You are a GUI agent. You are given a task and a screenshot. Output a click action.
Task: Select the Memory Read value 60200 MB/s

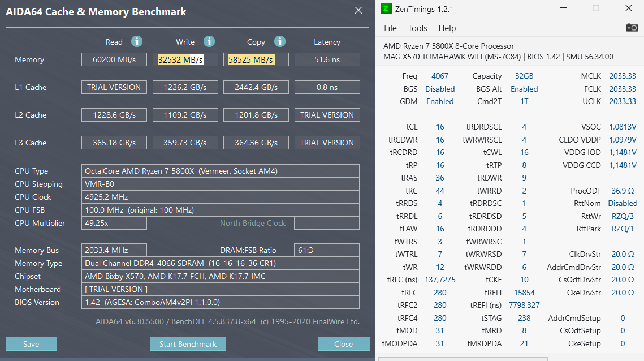(114, 59)
